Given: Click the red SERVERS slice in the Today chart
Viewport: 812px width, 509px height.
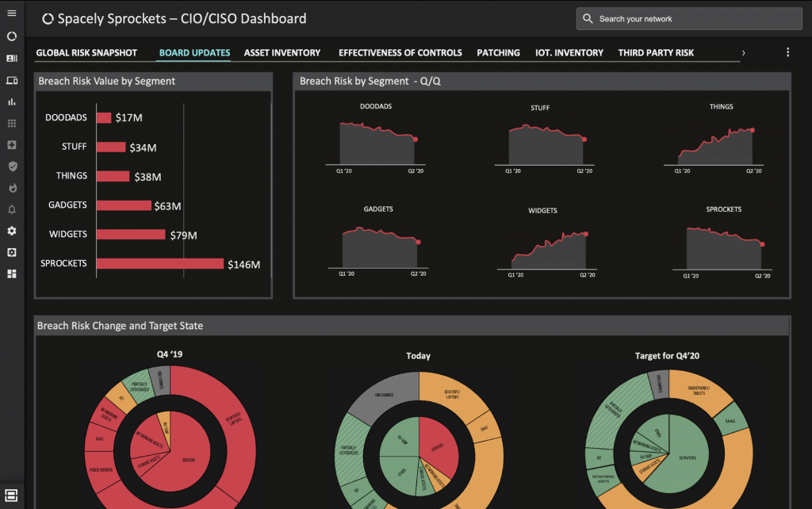Looking at the screenshot, I should 439,446.
